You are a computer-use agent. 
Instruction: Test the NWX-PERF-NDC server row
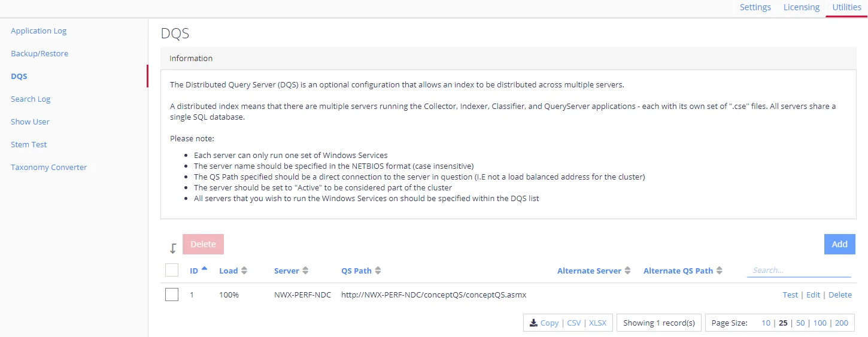point(790,295)
